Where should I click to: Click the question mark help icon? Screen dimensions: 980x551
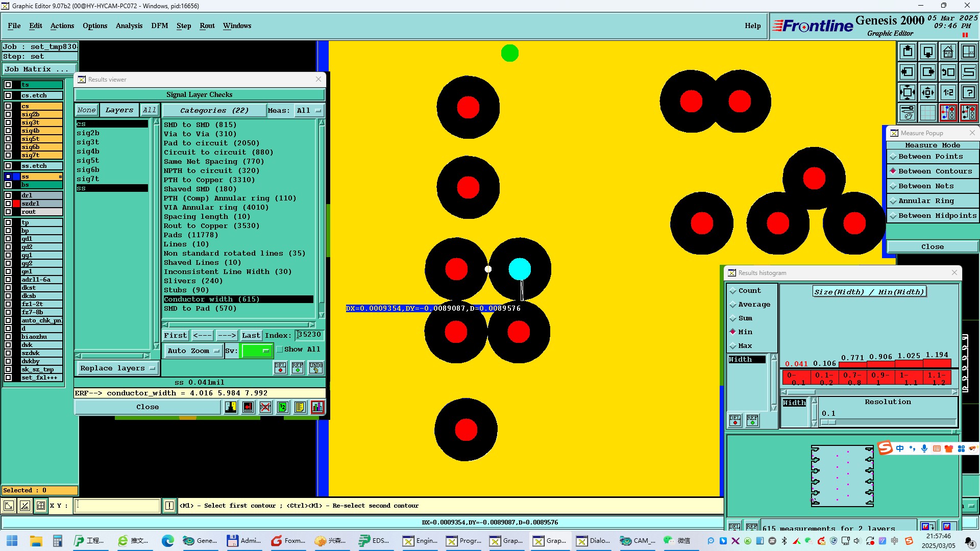click(x=968, y=92)
